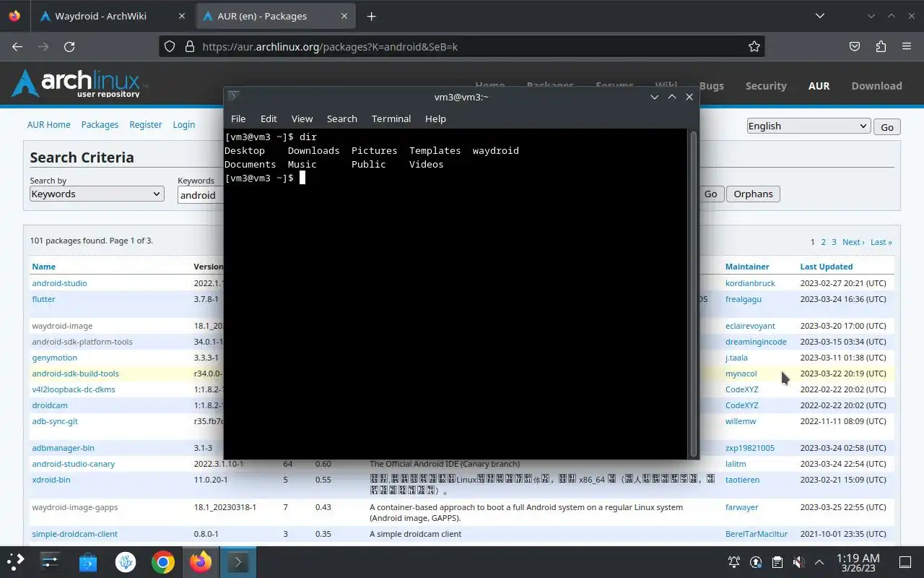This screenshot has width=924, height=578.
Task: Open the white coral app taskbar icon
Action: click(x=126, y=561)
